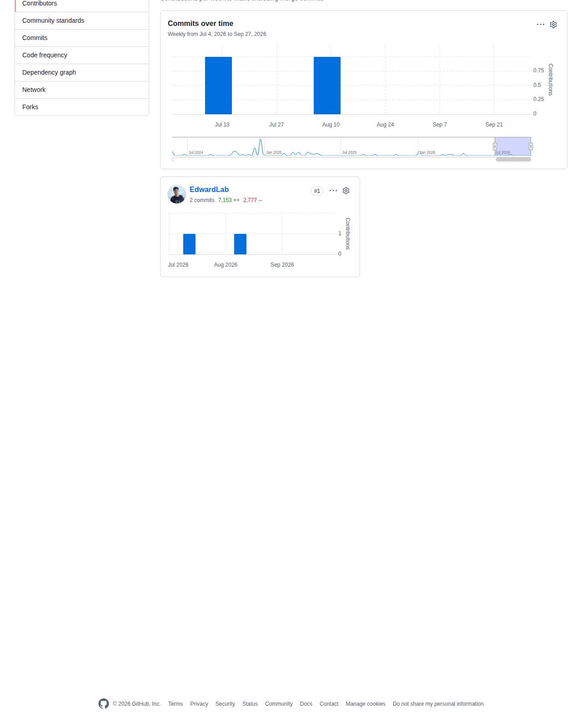Click the Jul 13 week bar
Screen dimensions: 582x728
[x=218, y=86]
